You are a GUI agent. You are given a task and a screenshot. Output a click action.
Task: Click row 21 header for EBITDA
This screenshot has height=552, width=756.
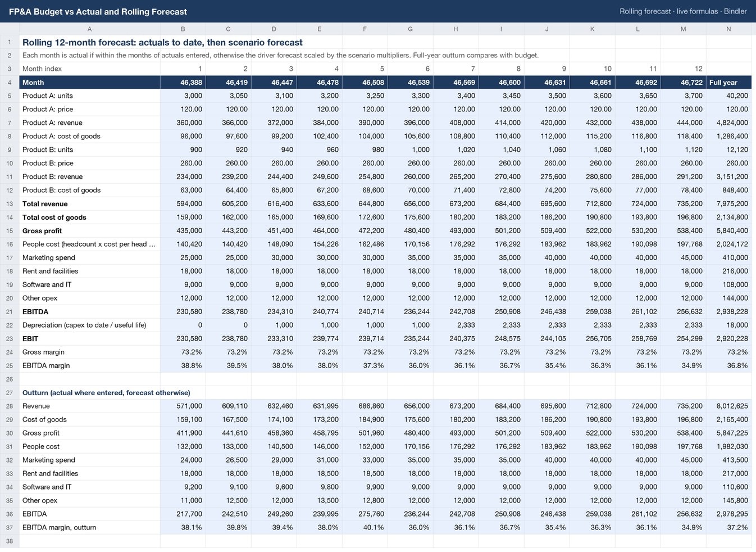tap(10, 311)
